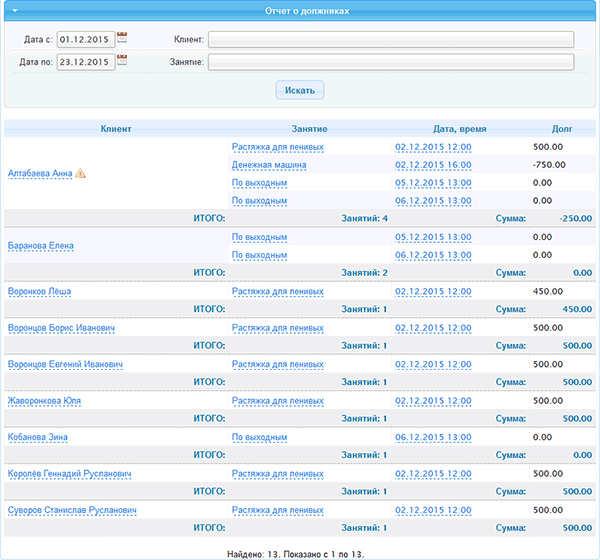Open client Баранова Елена link
600x560 pixels.
pos(41,246)
